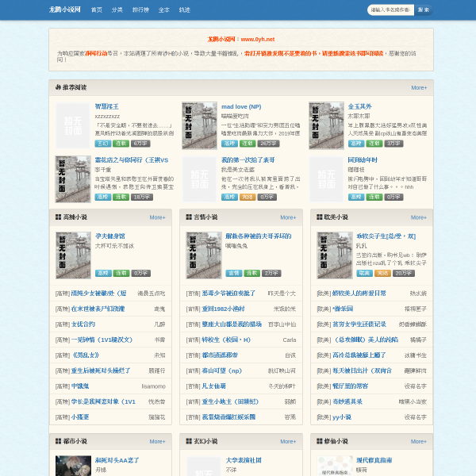The height and width of the screenshot is (476, 476).
Task: Click the 龙腾小说网 site logo
Action: [x=65, y=10]
